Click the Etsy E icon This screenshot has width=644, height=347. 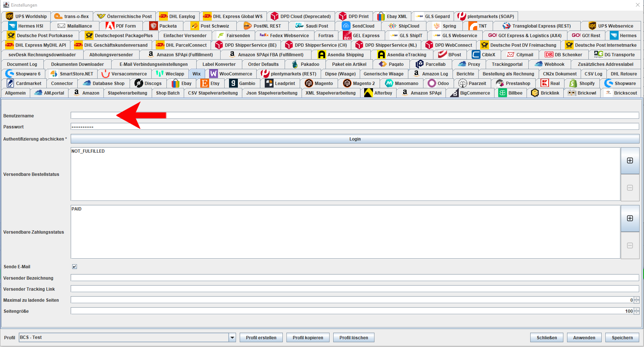click(205, 83)
